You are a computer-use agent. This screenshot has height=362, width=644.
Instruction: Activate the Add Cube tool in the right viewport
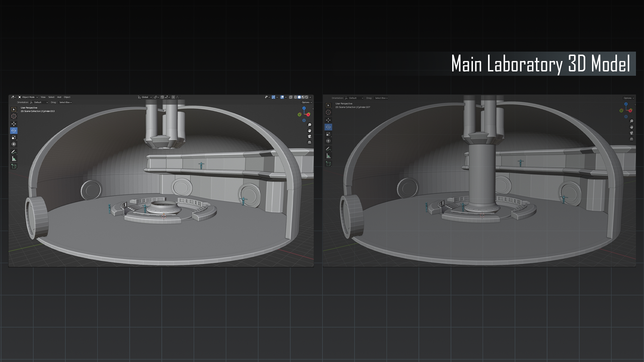tap(328, 164)
